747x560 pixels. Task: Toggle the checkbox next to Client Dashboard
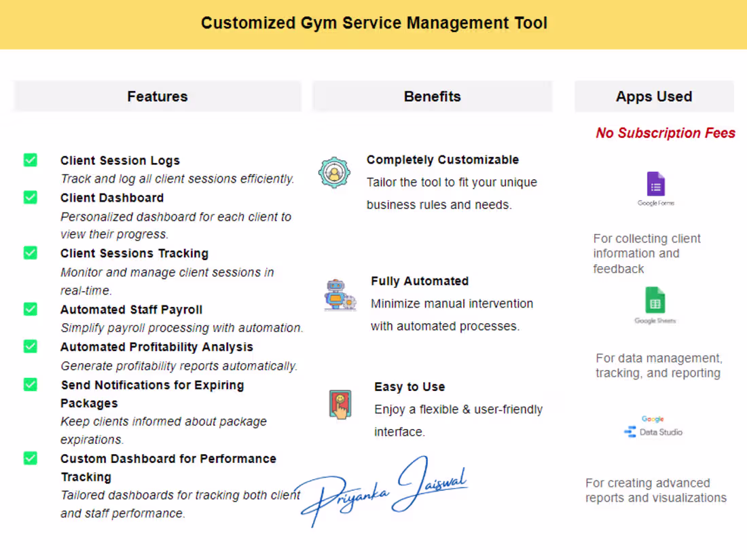coord(30,197)
